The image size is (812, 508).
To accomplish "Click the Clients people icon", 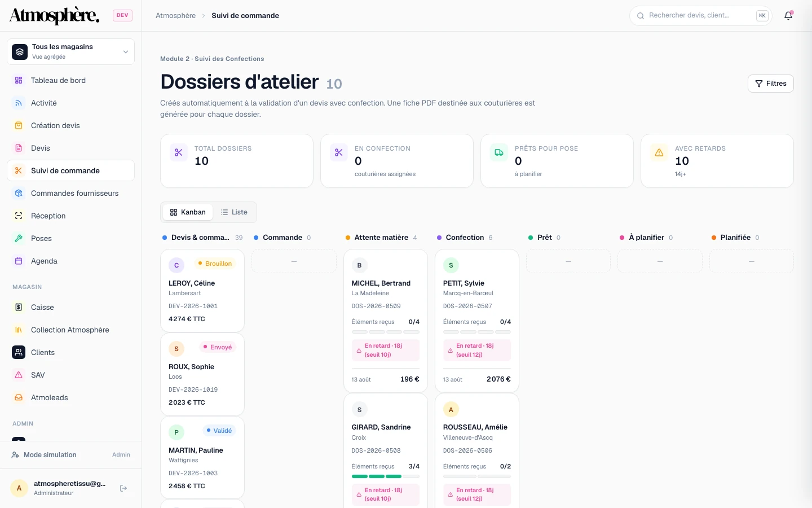I will pyautogui.click(x=19, y=352).
